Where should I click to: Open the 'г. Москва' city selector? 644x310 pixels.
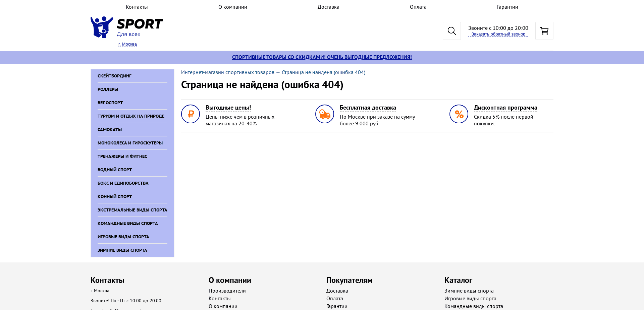coord(127,44)
